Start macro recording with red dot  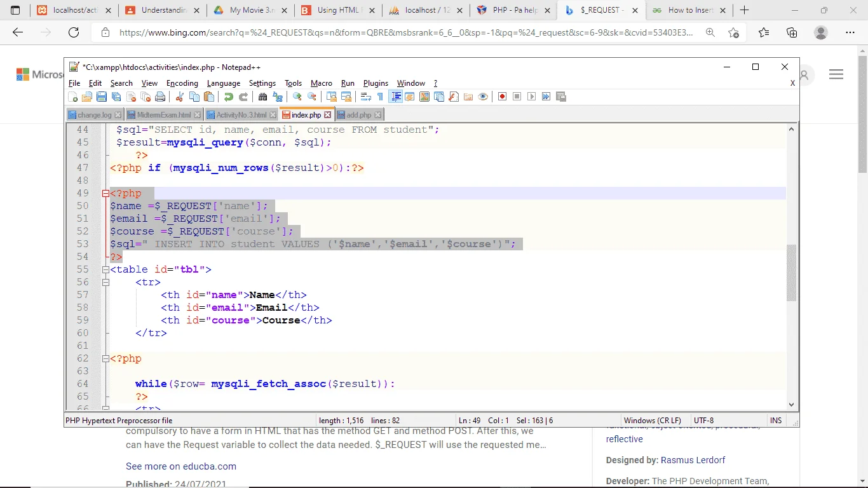[503, 97]
